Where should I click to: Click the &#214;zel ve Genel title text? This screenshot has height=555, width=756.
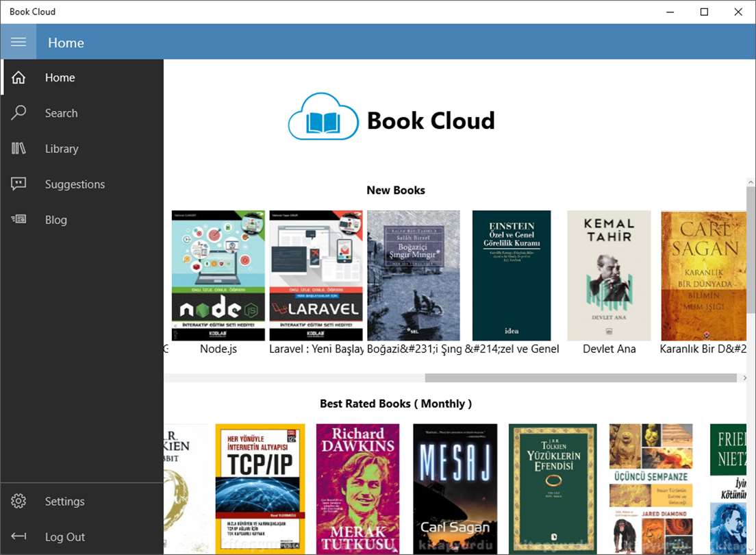[x=512, y=349]
